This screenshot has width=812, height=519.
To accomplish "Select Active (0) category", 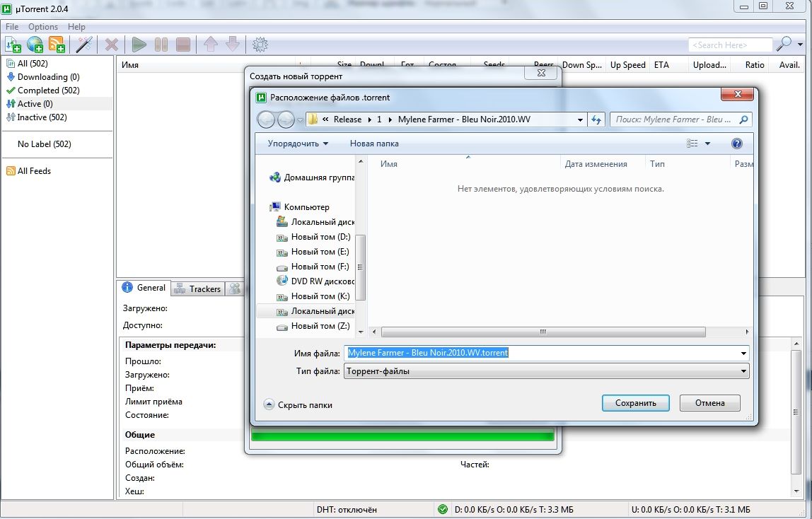I will (x=35, y=104).
